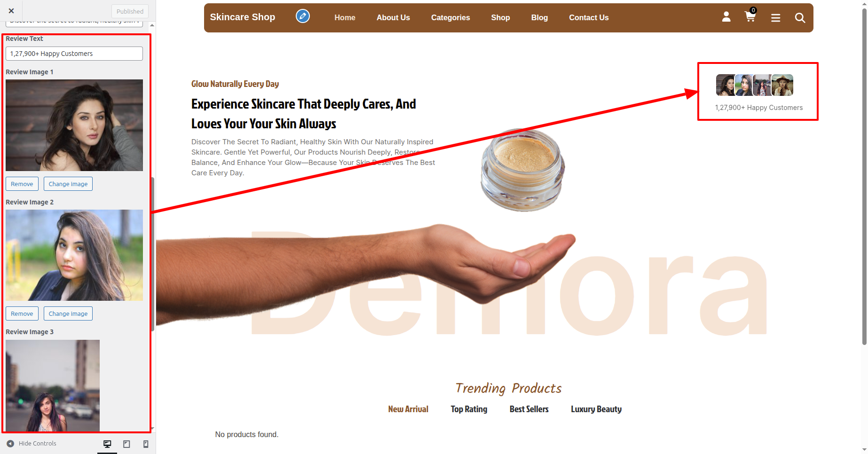Go to the Contact Us page
The image size is (868, 454).
point(589,17)
